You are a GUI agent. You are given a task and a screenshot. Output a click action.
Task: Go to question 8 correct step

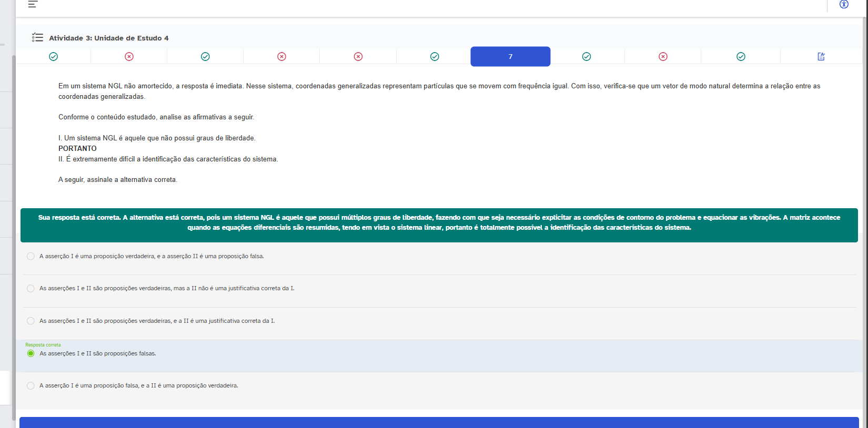point(587,56)
